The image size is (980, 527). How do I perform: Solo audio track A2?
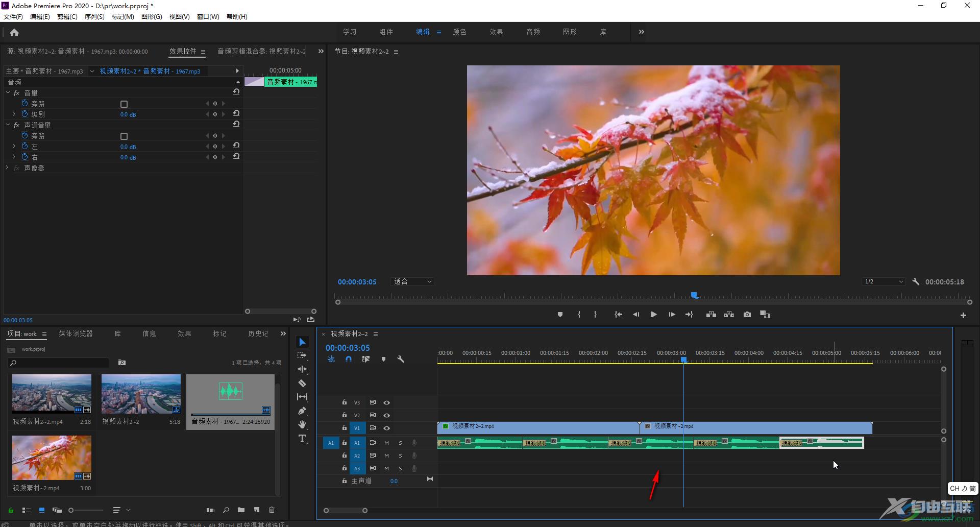point(400,456)
